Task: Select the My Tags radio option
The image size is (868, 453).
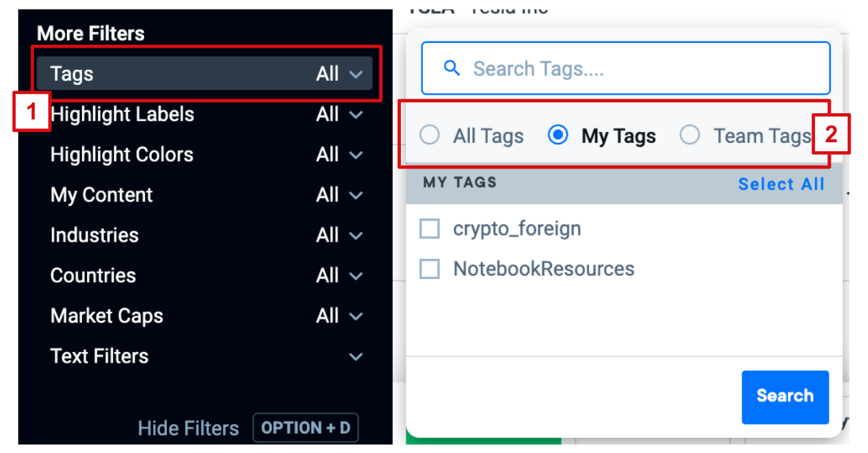Action: pyautogui.click(x=558, y=135)
